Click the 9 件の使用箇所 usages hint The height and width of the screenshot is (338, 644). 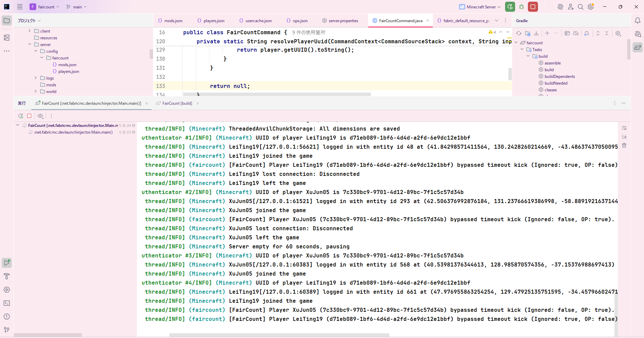click(x=309, y=32)
